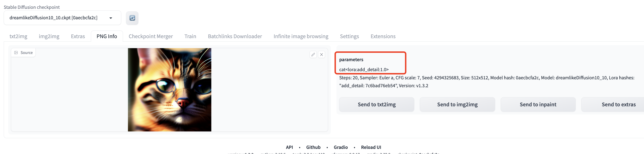
Task: Go to the Train tab
Action: click(x=190, y=37)
